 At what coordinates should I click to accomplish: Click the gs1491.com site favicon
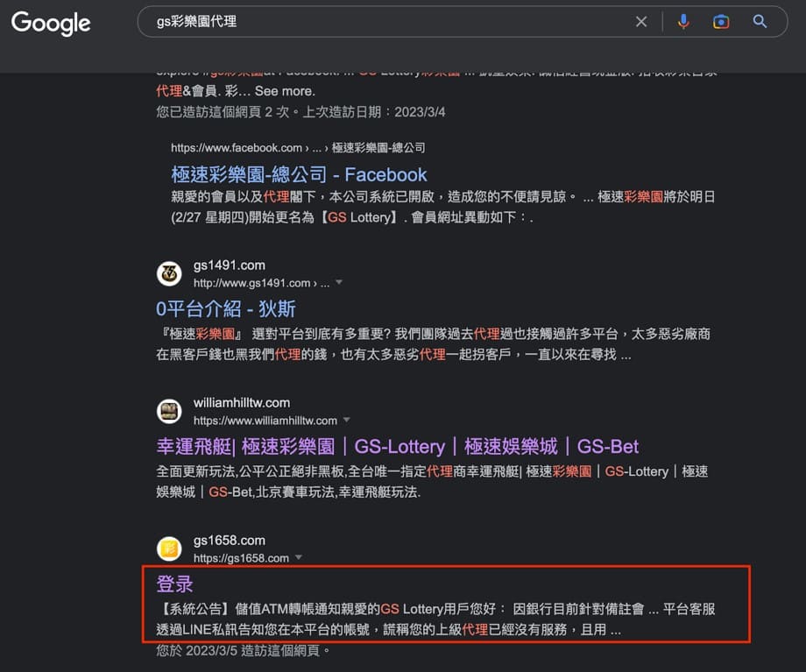[x=169, y=273]
